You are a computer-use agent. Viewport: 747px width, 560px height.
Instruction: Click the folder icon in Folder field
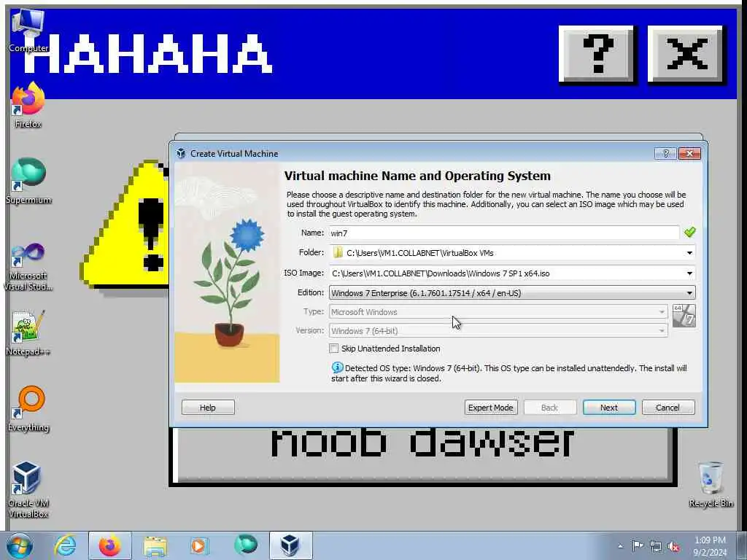tap(338, 252)
